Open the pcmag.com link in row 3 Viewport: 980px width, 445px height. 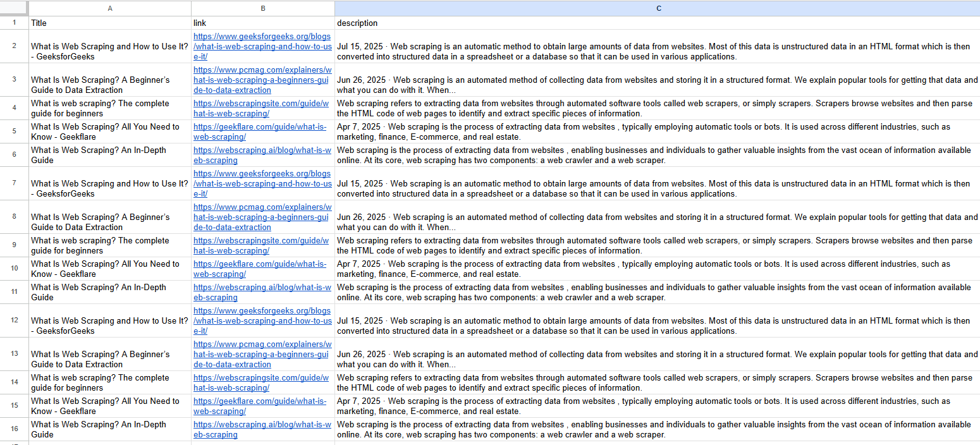pos(262,80)
